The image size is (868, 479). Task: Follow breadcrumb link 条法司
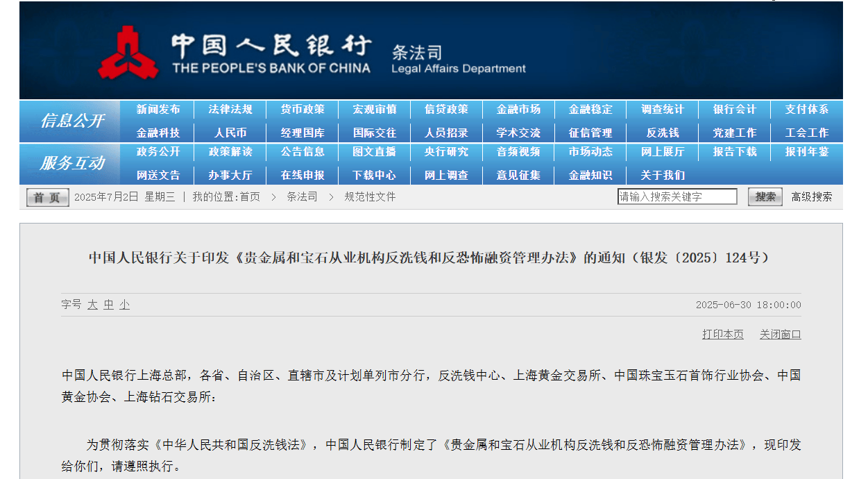(x=302, y=197)
